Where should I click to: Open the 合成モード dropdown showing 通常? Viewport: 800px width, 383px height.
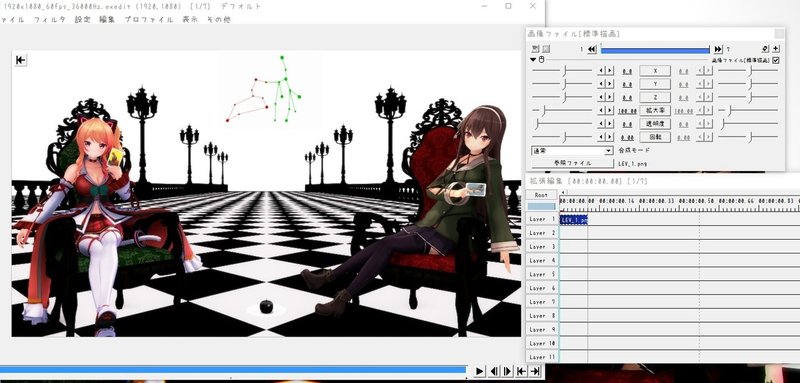572,151
